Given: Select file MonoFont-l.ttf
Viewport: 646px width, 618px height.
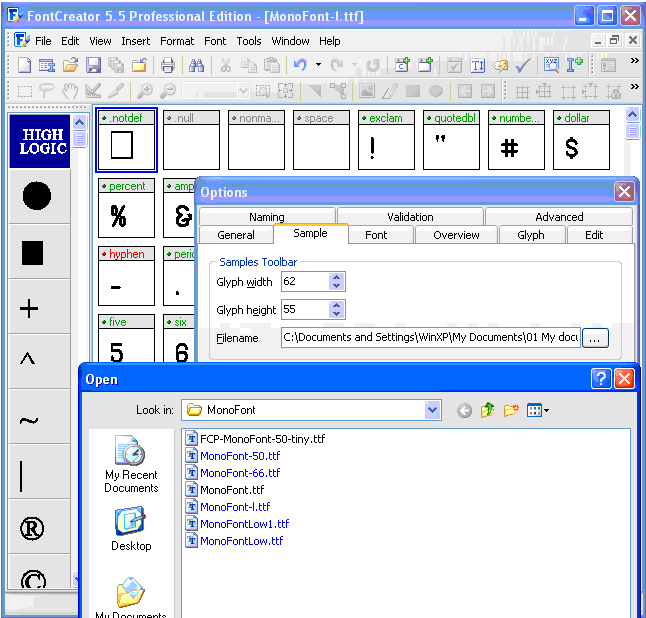Looking at the screenshot, I should click(x=228, y=507).
